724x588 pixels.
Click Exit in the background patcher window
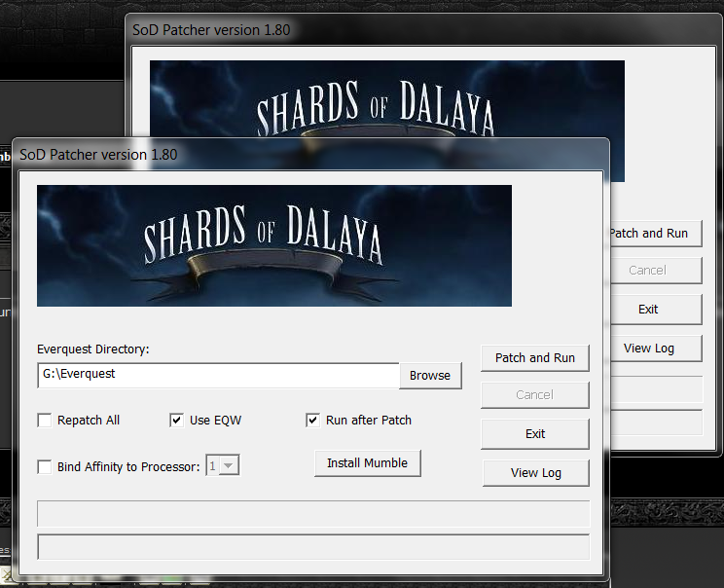(x=656, y=310)
